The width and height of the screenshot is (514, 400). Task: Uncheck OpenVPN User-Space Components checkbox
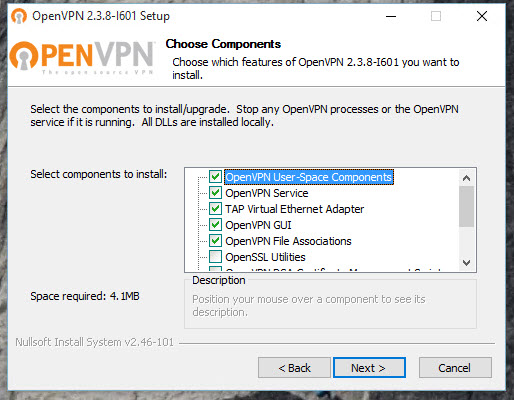coord(215,177)
